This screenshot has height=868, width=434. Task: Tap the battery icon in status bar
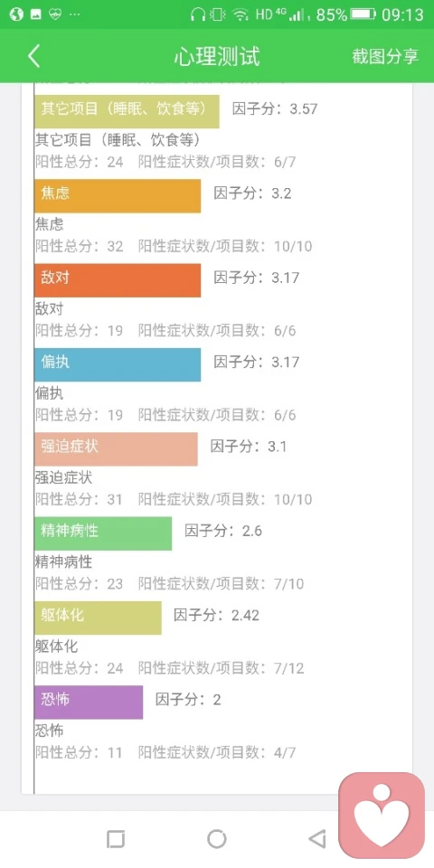(x=363, y=14)
